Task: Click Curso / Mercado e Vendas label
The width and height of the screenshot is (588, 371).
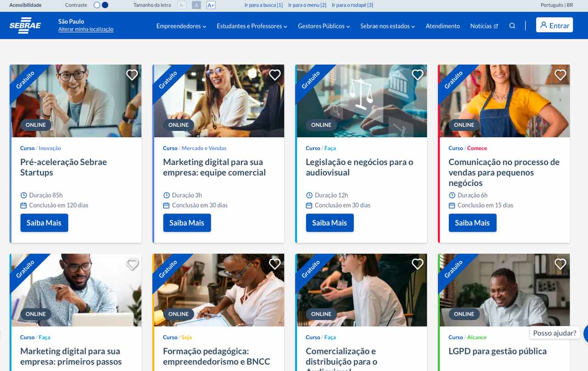Action: point(195,148)
